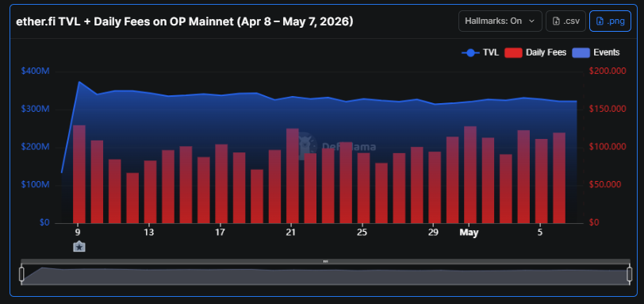Image resolution: width=644 pixels, height=304 pixels.
Task: Click the chevron arrow in Hallmarks dropdown
Action: [x=532, y=21]
